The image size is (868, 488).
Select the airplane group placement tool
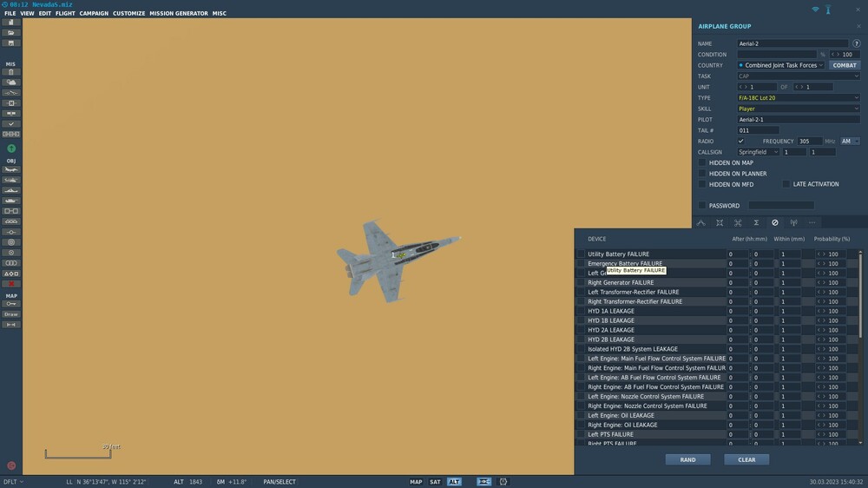[11, 169]
